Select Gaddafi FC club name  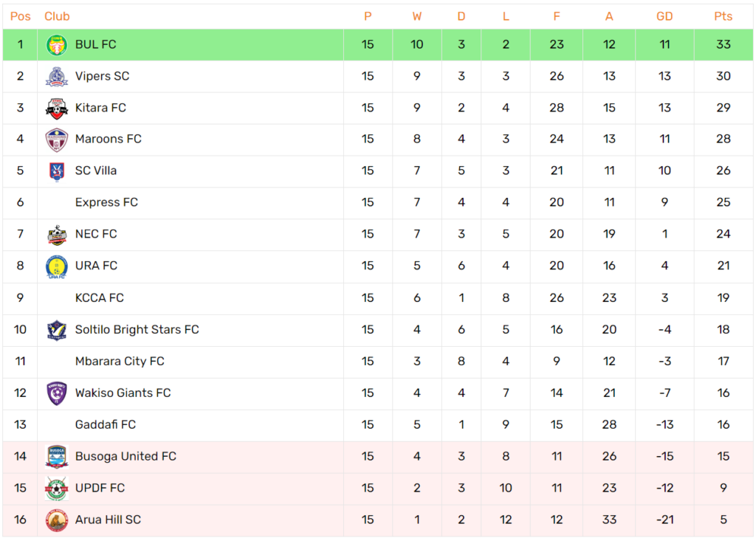coord(106,424)
